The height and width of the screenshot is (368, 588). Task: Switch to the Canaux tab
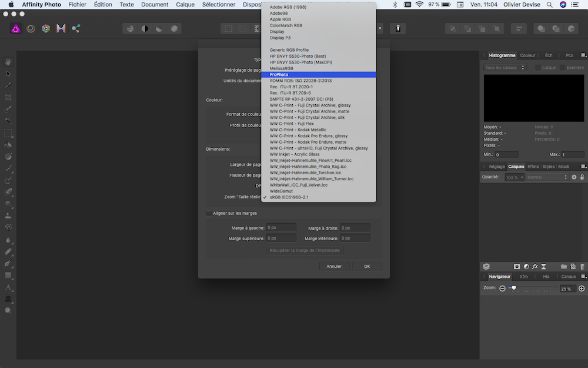(x=569, y=276)
